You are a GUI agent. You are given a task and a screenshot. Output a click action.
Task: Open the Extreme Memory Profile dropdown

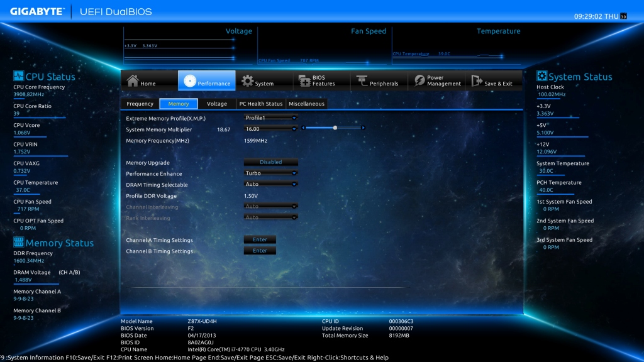coord(270,118)
